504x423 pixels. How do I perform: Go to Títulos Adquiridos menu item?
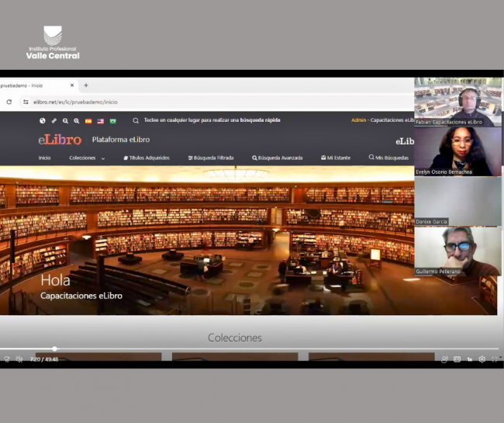coord(146,158)
